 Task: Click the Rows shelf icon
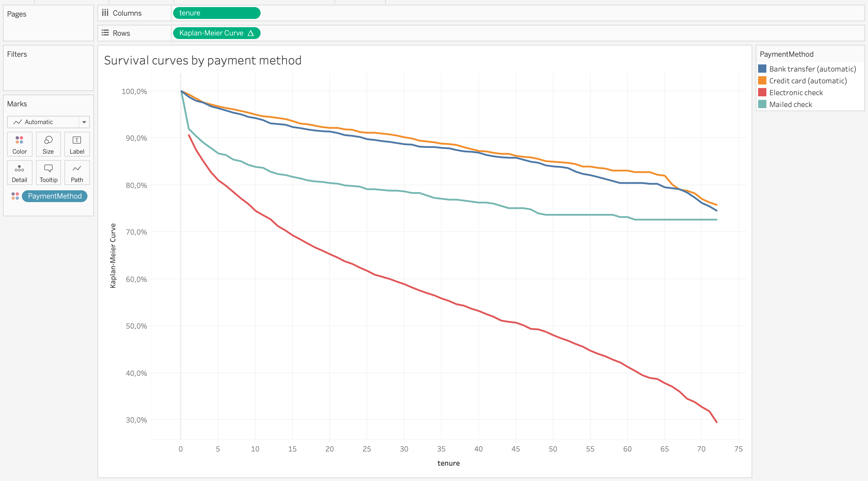(x=105, y=33)
